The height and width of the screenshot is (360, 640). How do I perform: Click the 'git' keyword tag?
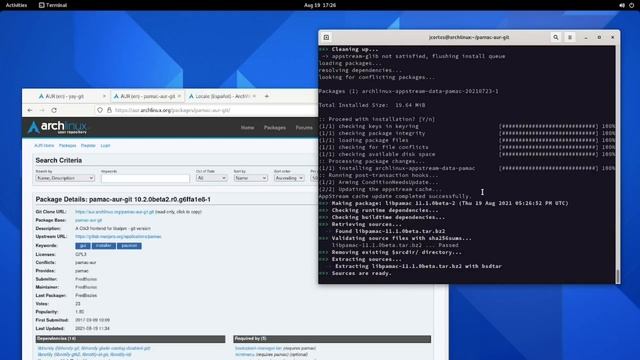coord(83,246)
